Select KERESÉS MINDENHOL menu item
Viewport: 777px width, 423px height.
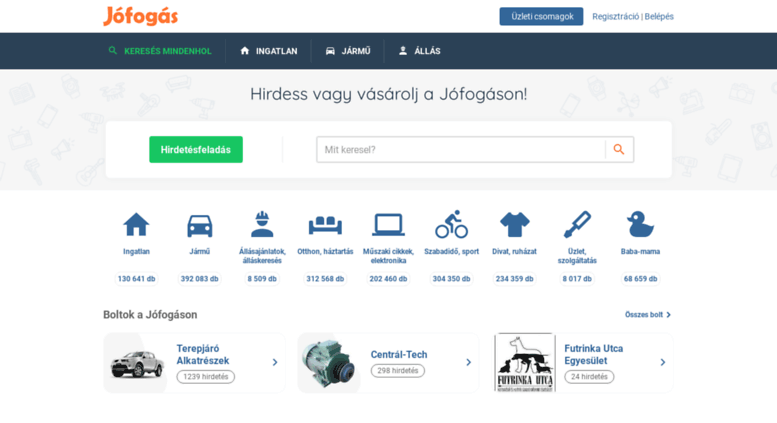[167, 51]
